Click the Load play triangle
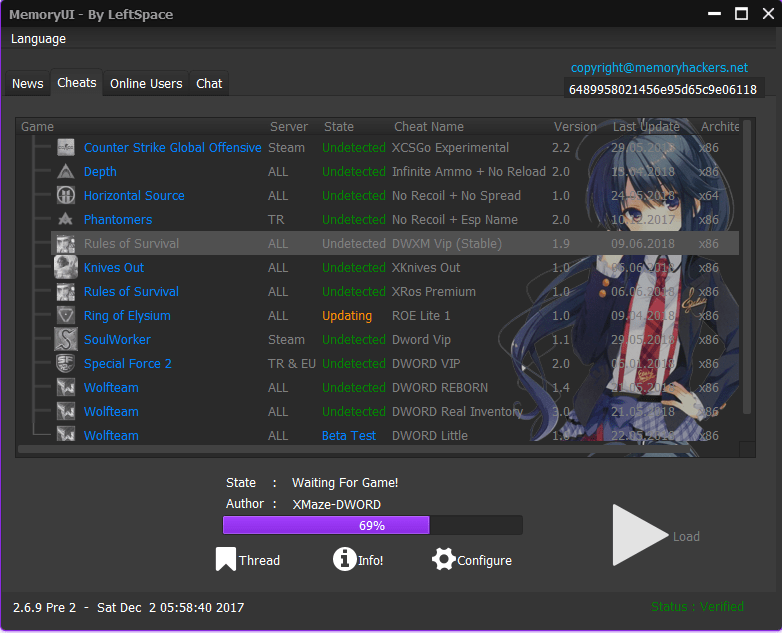 point(640,535)
